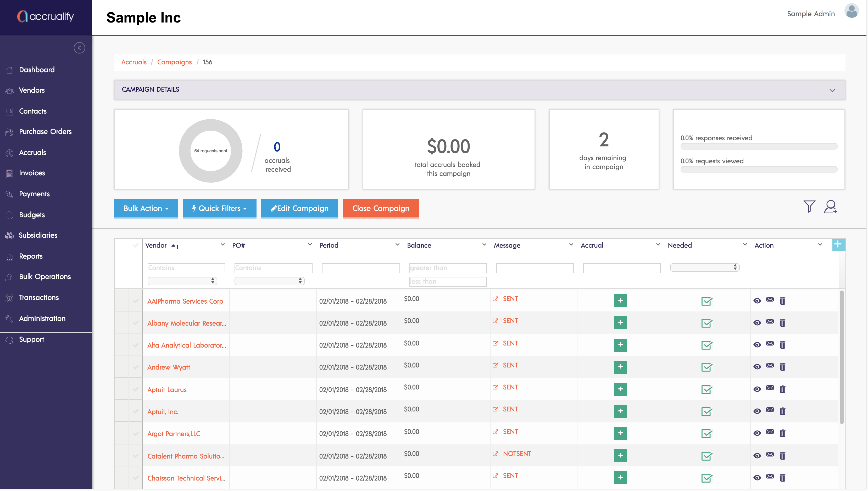Open the Campaigns breadcrumb link
This screenshot has height=491, width=868.
(x=174, y=62)
